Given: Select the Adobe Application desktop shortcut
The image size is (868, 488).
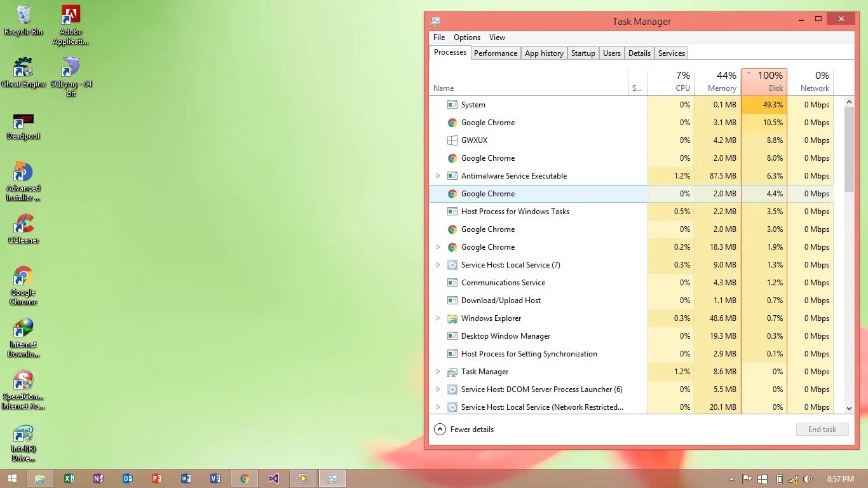Looking at the screenshot, I should (x=71, y=25).
